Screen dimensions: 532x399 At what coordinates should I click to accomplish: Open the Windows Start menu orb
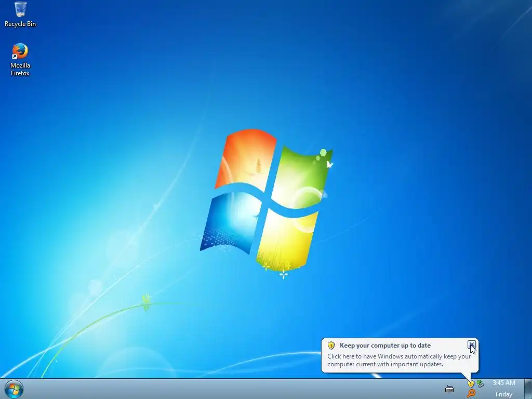pyautogui.click(x=14, y=389)
